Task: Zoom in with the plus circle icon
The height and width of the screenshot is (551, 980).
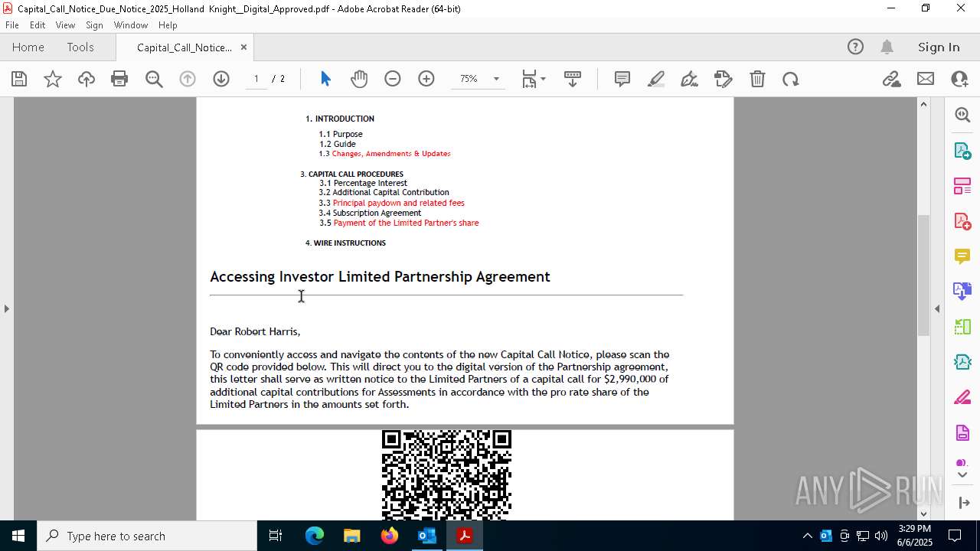Action: [426, 79]
